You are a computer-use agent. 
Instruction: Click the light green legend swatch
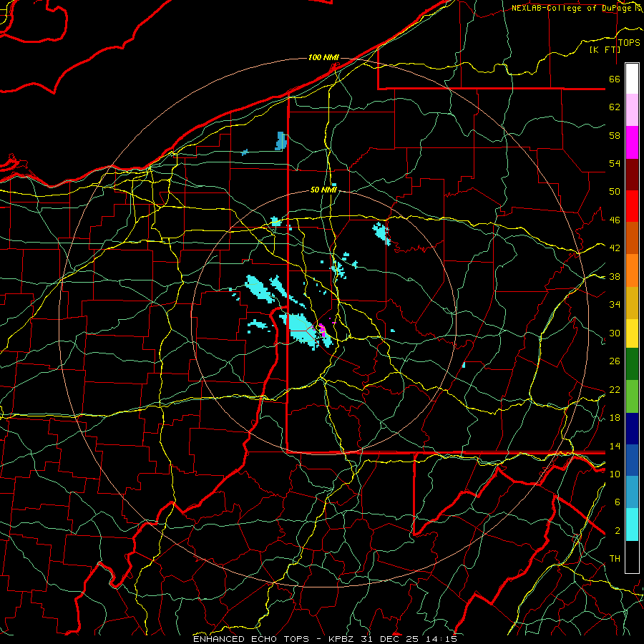[x=632, y=396]
